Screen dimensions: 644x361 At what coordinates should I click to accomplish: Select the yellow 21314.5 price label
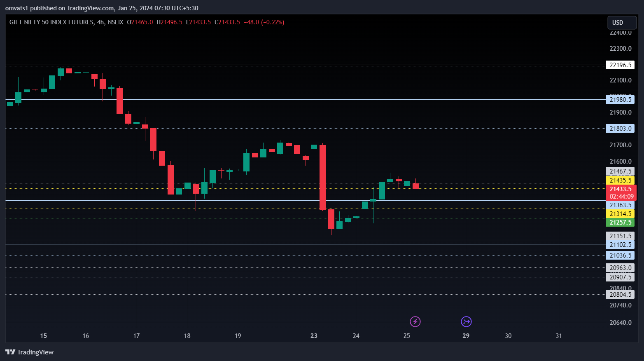[x=620, y=214]
